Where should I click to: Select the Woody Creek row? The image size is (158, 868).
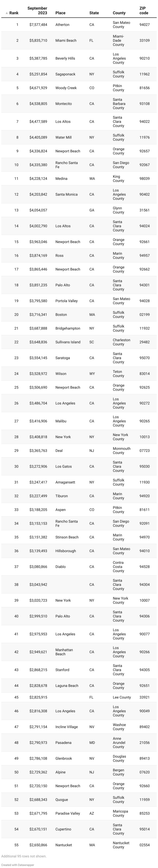(79, 88)
